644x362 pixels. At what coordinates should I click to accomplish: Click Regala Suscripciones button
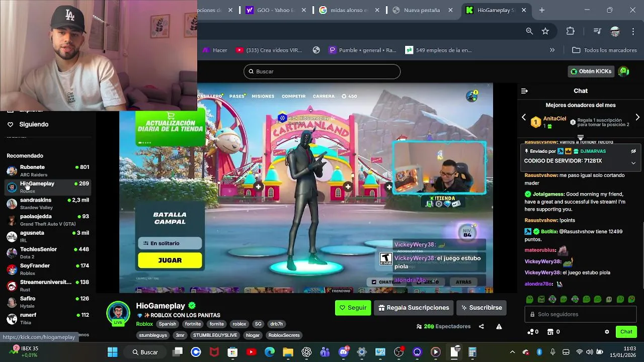(414, 308)
